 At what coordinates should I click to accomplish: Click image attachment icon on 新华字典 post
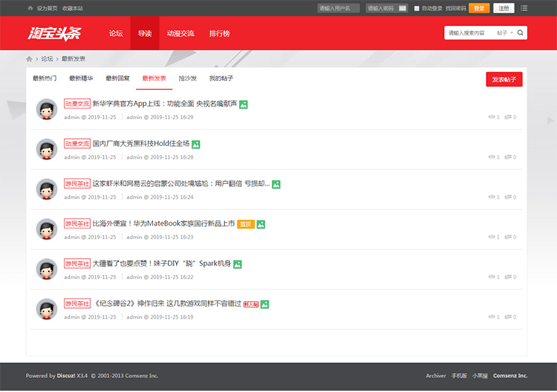(243, 104)
